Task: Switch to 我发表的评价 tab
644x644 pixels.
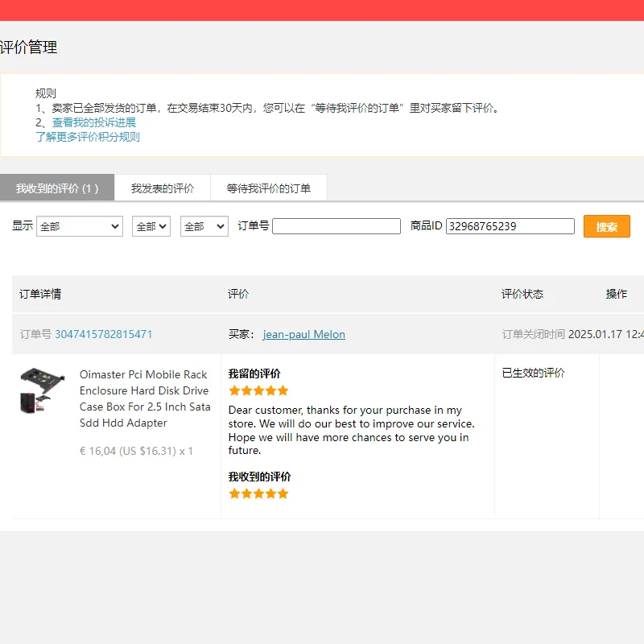Action: [163, 188]
